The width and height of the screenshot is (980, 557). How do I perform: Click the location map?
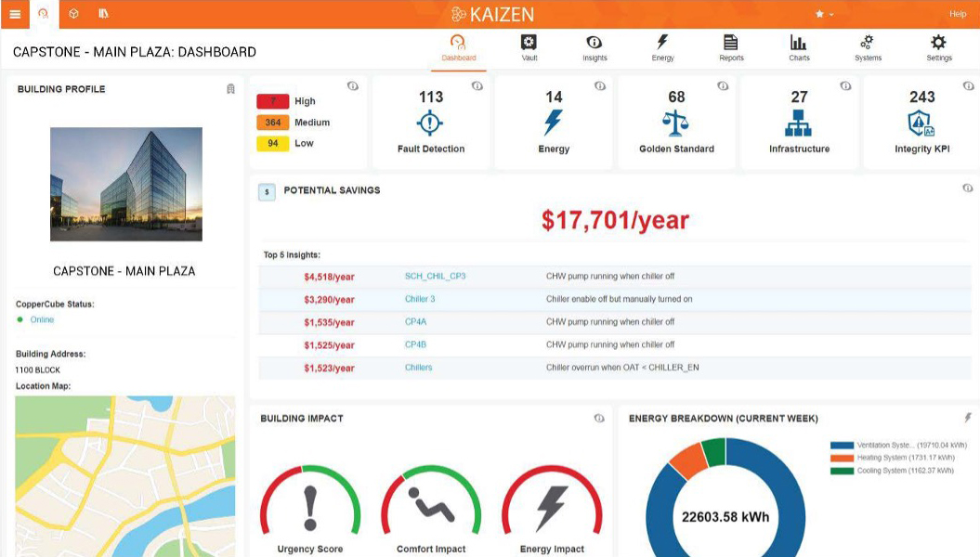pos(125,476)
